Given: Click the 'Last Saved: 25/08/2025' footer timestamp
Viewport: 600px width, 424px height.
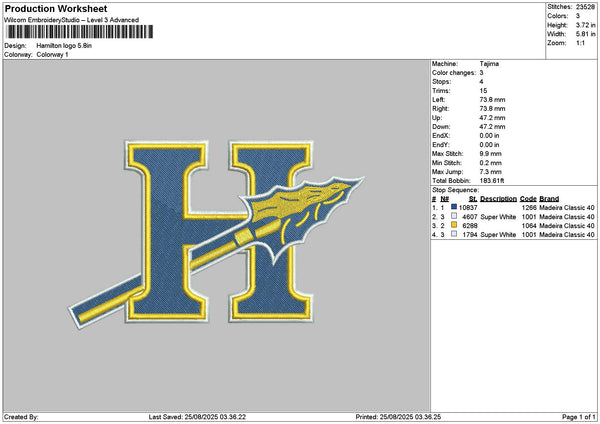Looking at the screenshot, I should click(197, 417).
